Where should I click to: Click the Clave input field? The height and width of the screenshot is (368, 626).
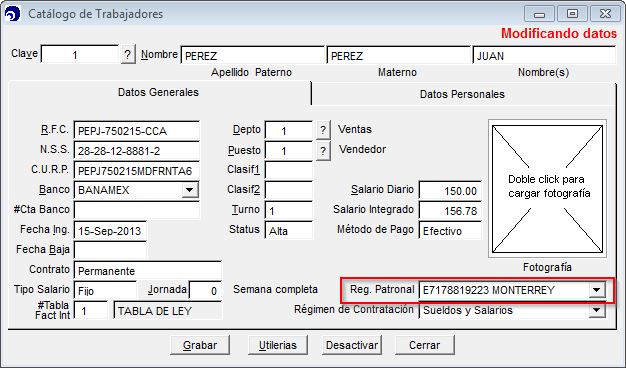(80, 54)
